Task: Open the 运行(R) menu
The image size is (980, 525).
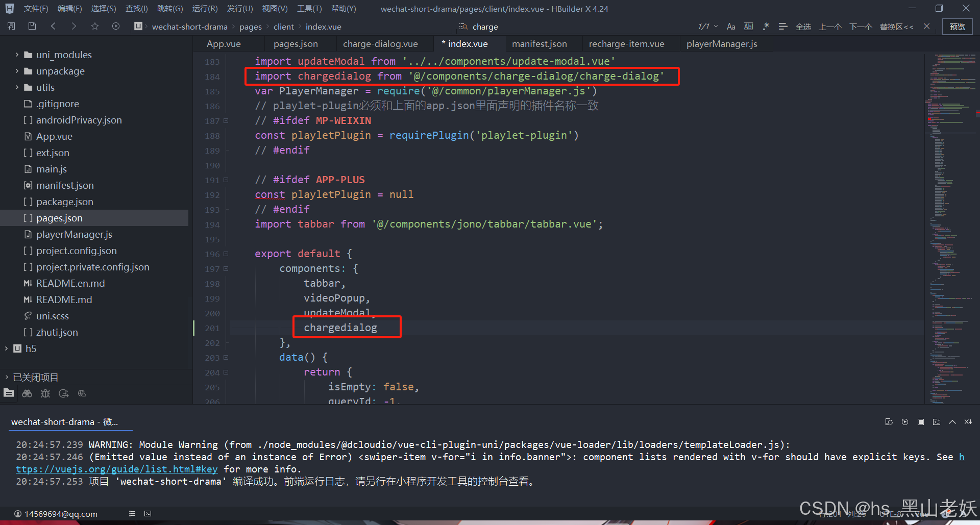Action: tap(205, 8)
